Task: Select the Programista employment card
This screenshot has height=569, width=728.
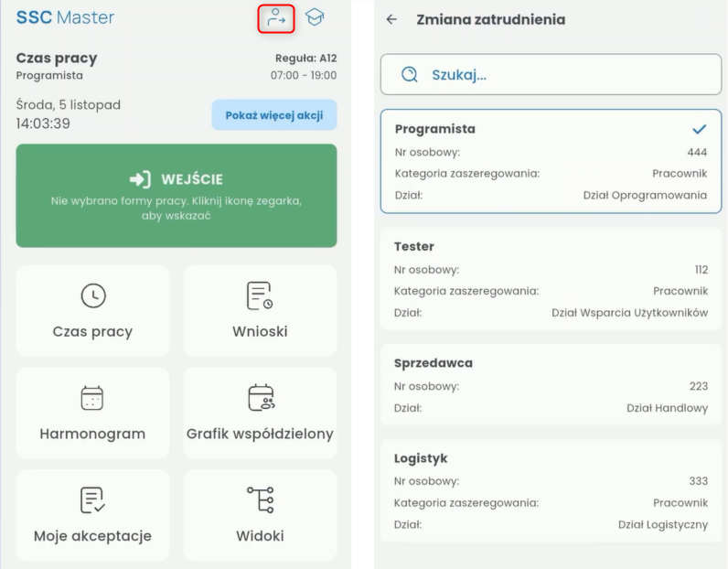Action: (551, 162)
